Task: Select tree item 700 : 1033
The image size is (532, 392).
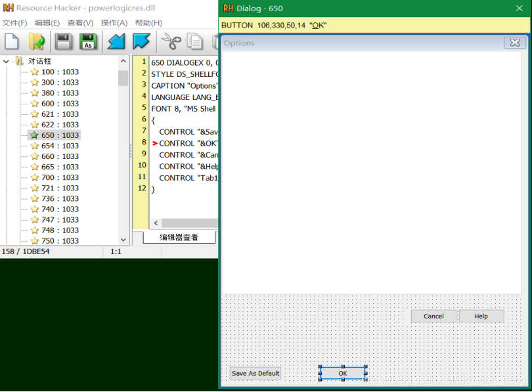Action: coord(60,177)
